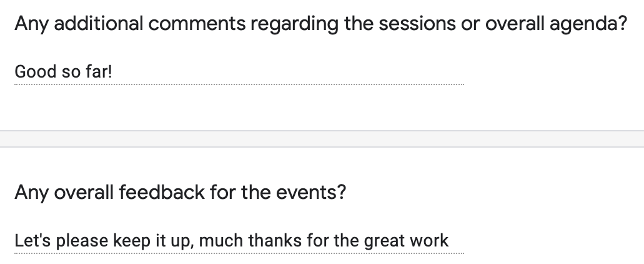Click the dotted underline beneath 'Good so far!'

point(239,84)
